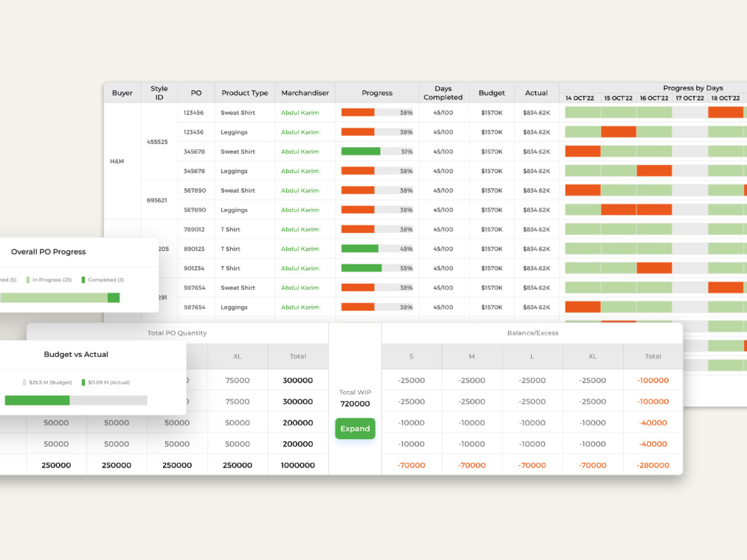Click the orange 16 OCT'22 cell for PO 901234
Image resolution: width=747 pixels, height=560 pixels.
click(x=654, y=268)
